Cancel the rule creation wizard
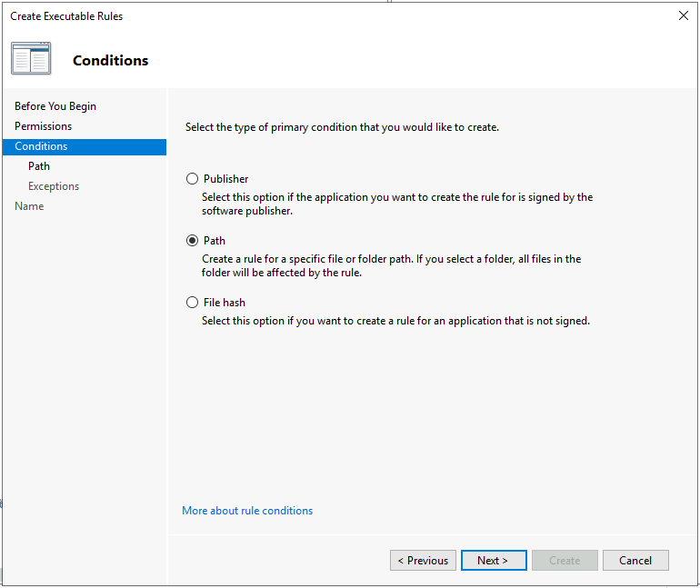 click(x=635, y=561)
